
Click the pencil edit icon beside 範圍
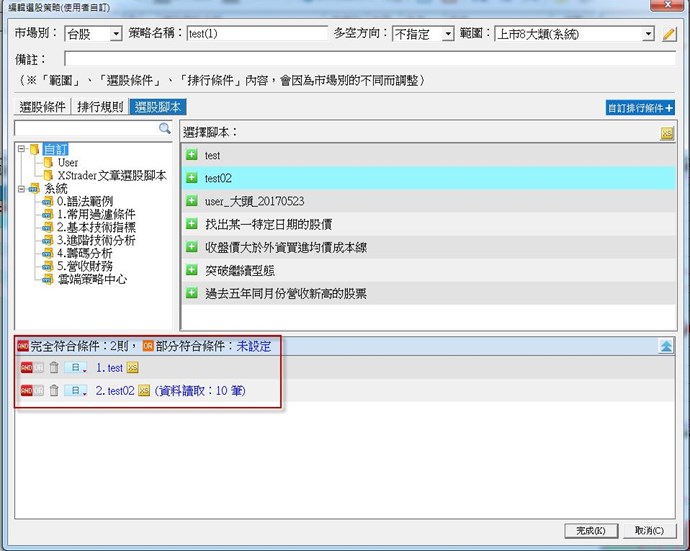(669, 34)
